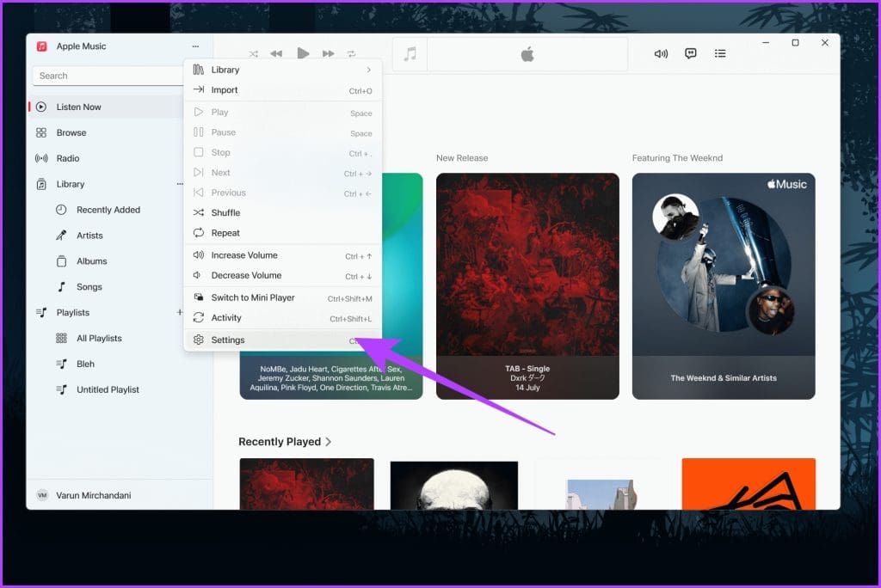Open Library three-dot options in sidebar
This screenshot has width=881, height=588.
pyautogui.click(x=180, y=184)
